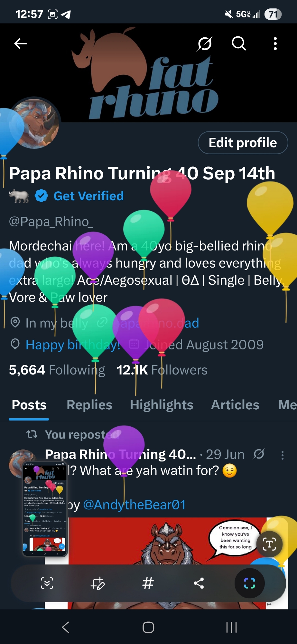This screenshot has width=297, height=644.
Task: Open the 12.1K Followers list
Action: click(x=162, y=370)
